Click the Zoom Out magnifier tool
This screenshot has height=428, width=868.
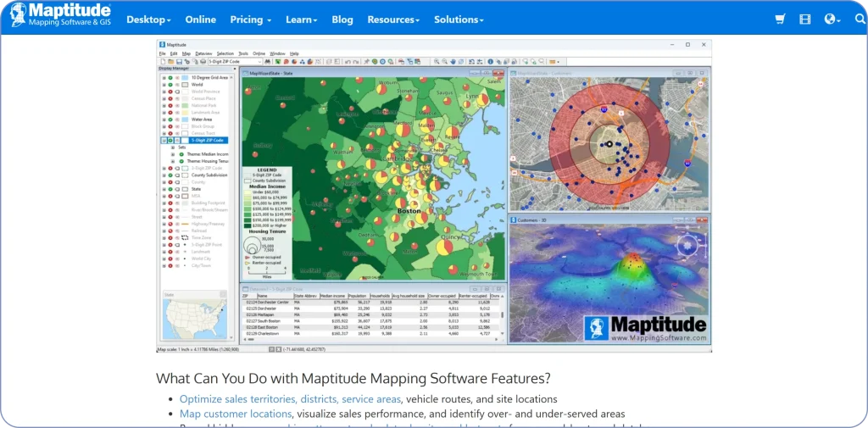click(x=444, y=62)
